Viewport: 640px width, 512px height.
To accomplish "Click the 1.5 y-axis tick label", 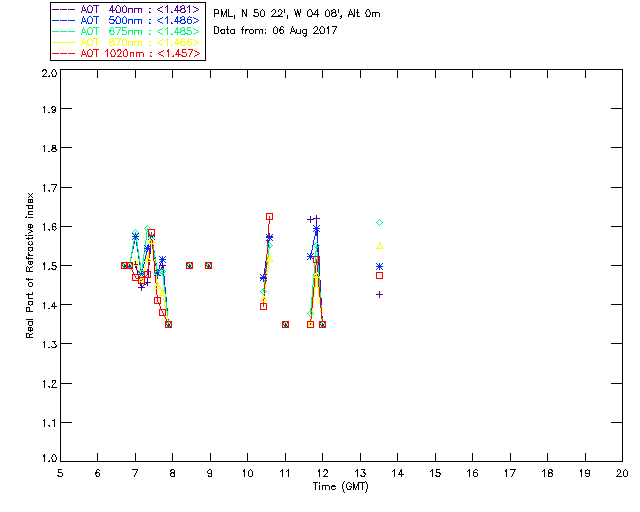I will click(x=49, y=266).
